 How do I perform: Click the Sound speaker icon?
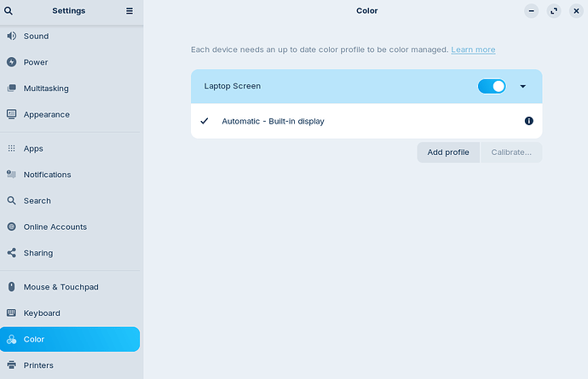(x=12, y=36)
